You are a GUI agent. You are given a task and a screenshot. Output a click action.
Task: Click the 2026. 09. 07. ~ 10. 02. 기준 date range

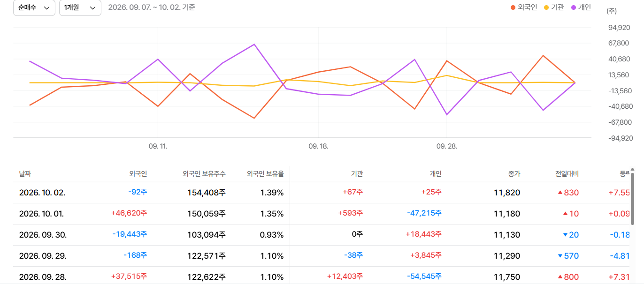[152, 7]
